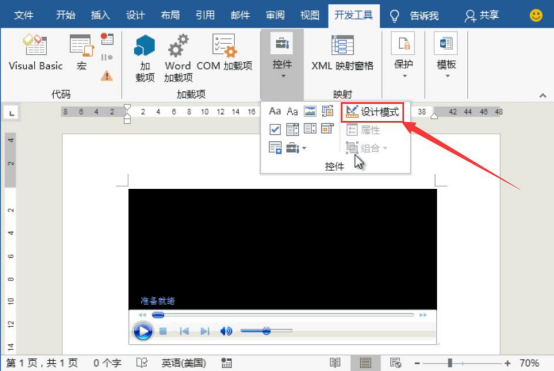Switch to the Insert (插入) tab
The width and height of the screenshot is (554, 371).
click(100, 15)
